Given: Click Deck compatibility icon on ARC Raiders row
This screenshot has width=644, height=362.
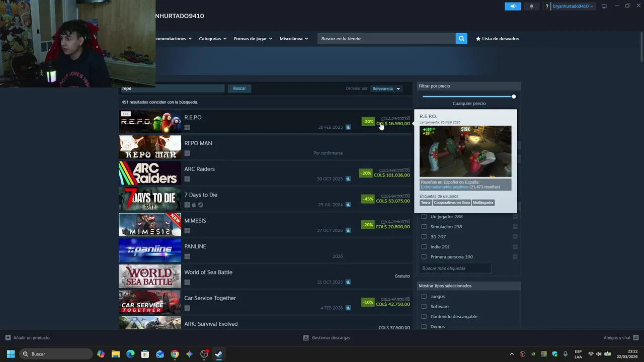Looking at the screenshot, I should pos(348,179).
